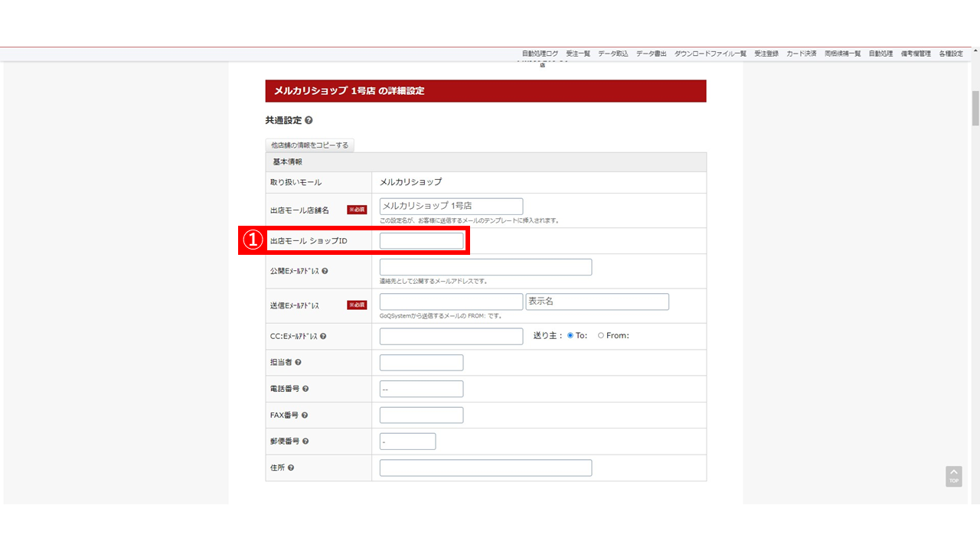
Task: Open help icon next to 共通設定
Action: click(309, 121)
